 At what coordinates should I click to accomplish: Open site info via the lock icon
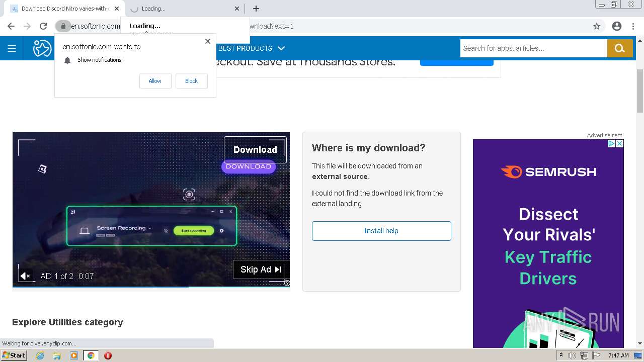[x=63, y=26]
